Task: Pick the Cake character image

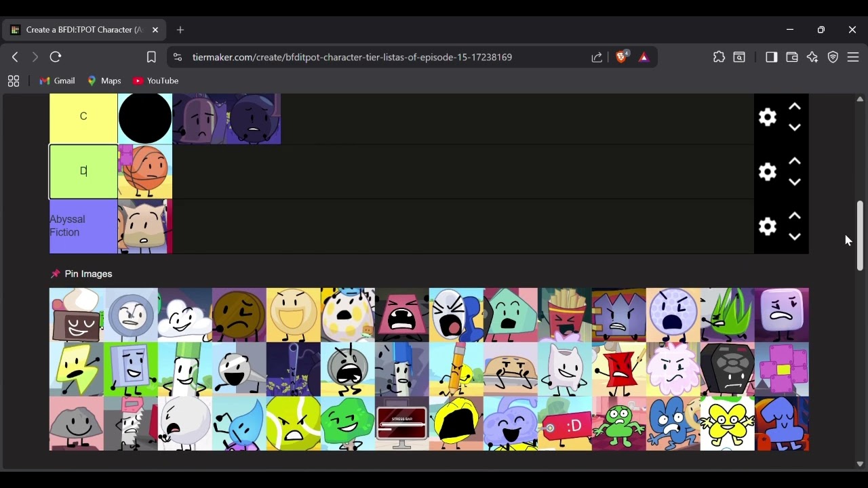Action: 77,315
